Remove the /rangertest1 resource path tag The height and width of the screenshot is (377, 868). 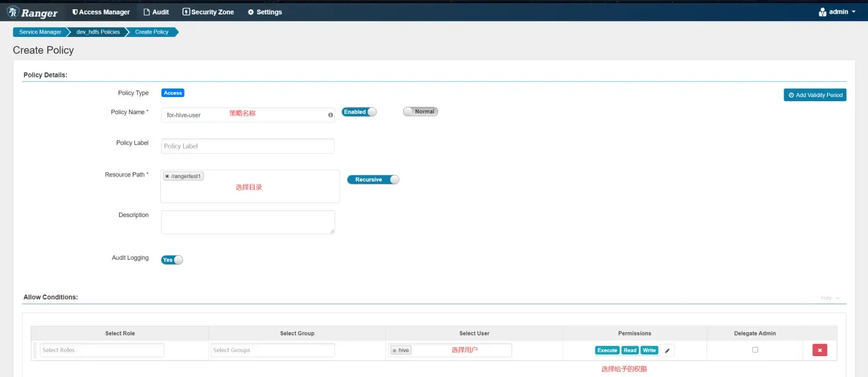click(167, 176)
